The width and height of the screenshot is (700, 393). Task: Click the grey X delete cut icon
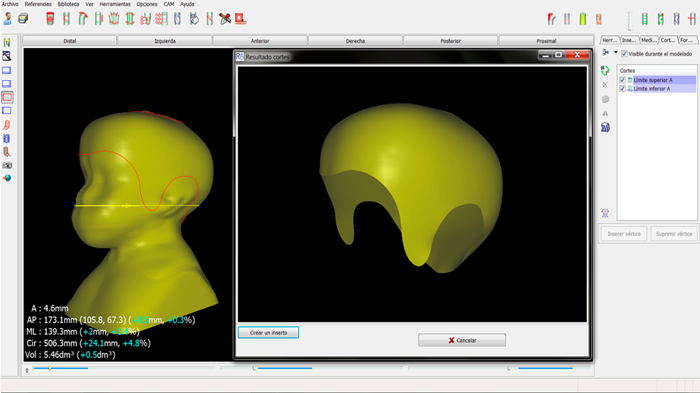tap(605, 84)
